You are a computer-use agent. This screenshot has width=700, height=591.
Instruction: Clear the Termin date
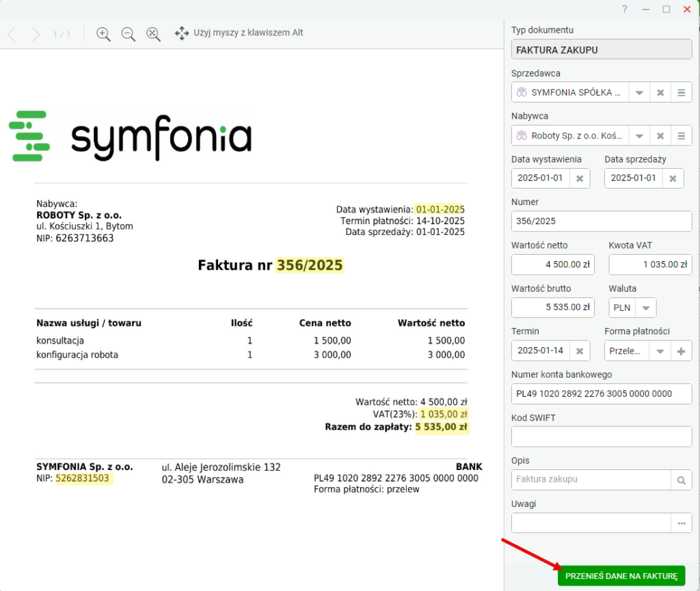click(580, 351)
